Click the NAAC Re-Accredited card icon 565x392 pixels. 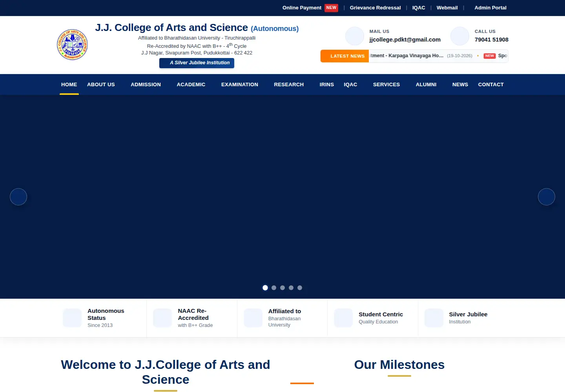(x=162, y=318)
